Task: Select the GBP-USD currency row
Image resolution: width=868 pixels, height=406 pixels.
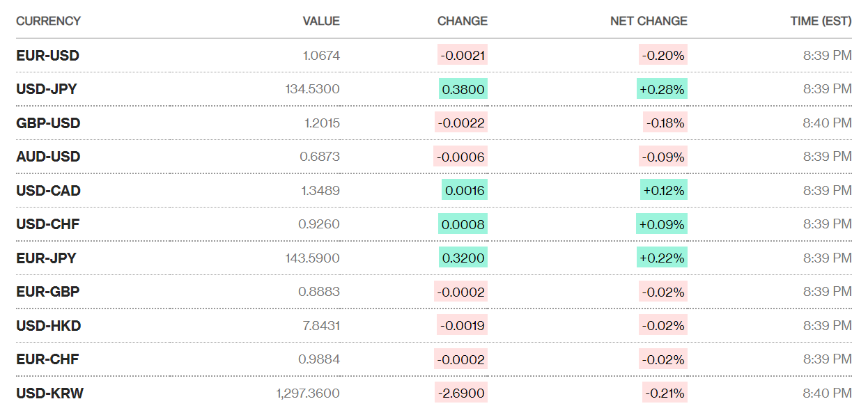Action: 48,123
